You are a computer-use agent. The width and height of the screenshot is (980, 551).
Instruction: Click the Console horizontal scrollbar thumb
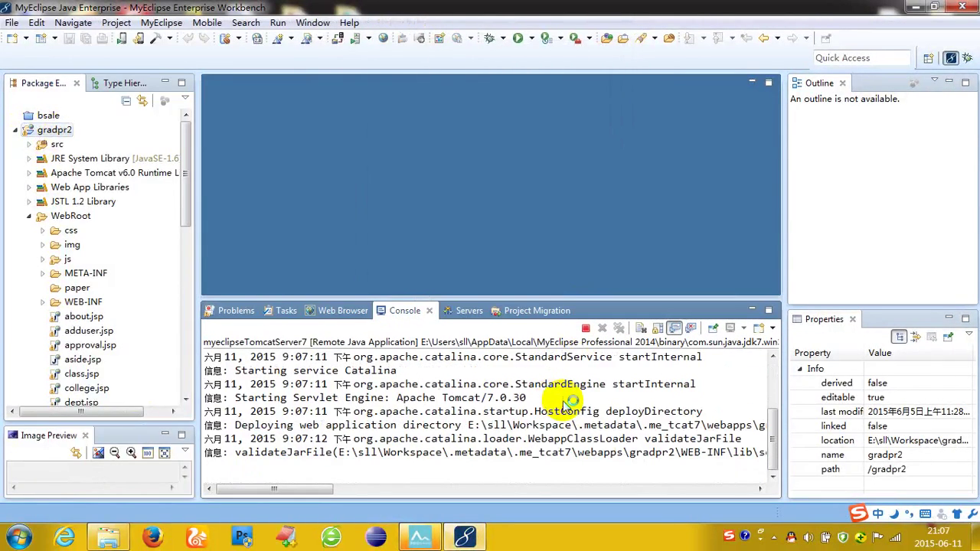pos(275,489)
